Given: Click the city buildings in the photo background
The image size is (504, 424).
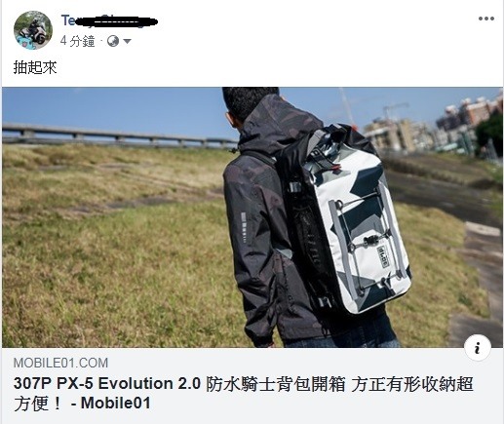Looking at the screenshot, I should coord(432,127).
